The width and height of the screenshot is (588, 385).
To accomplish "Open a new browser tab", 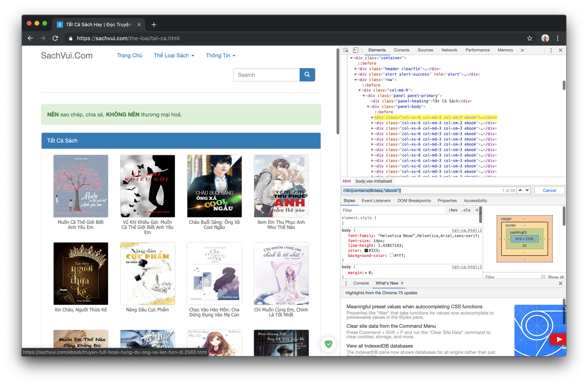I will (154, 24).
